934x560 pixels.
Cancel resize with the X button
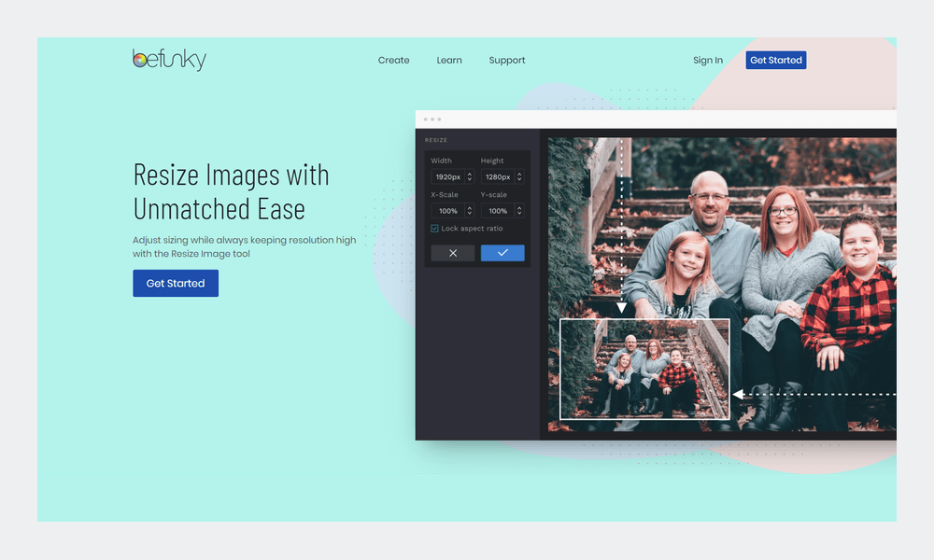pyautogui.click(x=453, y=253)
